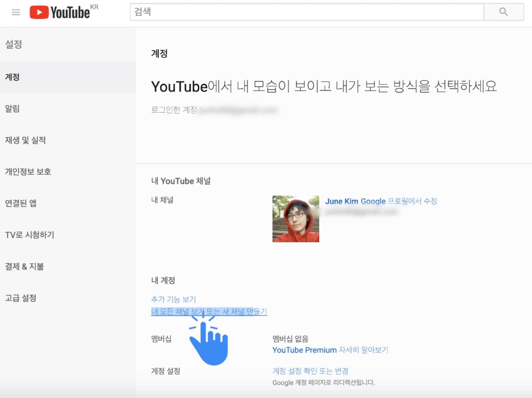
Task: Open 개인정보 보호 settings page
Action: coord(28,172)
